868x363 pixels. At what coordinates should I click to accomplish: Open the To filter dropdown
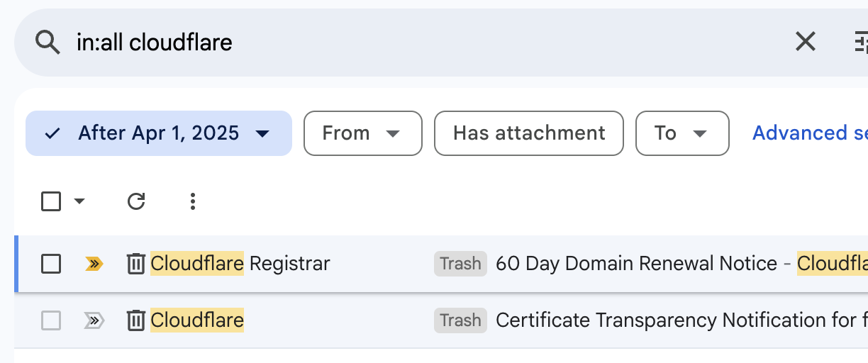(x=681, y=133)
